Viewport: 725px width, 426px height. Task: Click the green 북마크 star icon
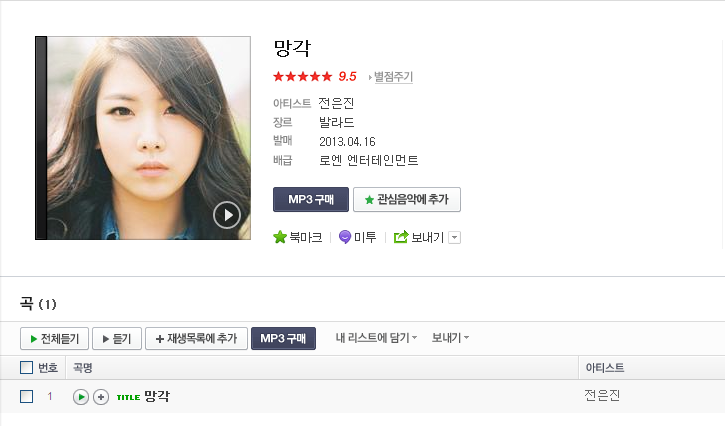[280, 237]
